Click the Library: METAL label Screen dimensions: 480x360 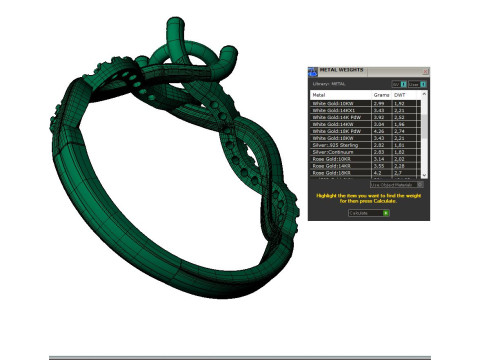click(329, 84)
